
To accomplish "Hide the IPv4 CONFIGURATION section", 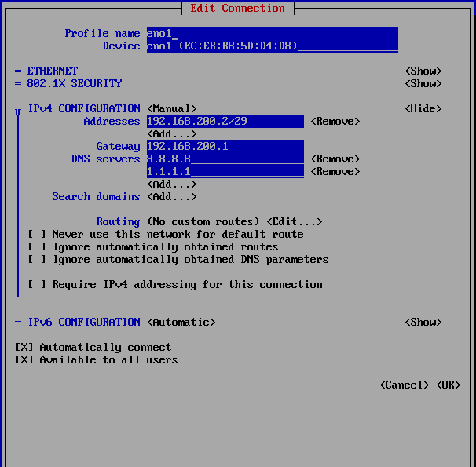I will tap(423, 108).
